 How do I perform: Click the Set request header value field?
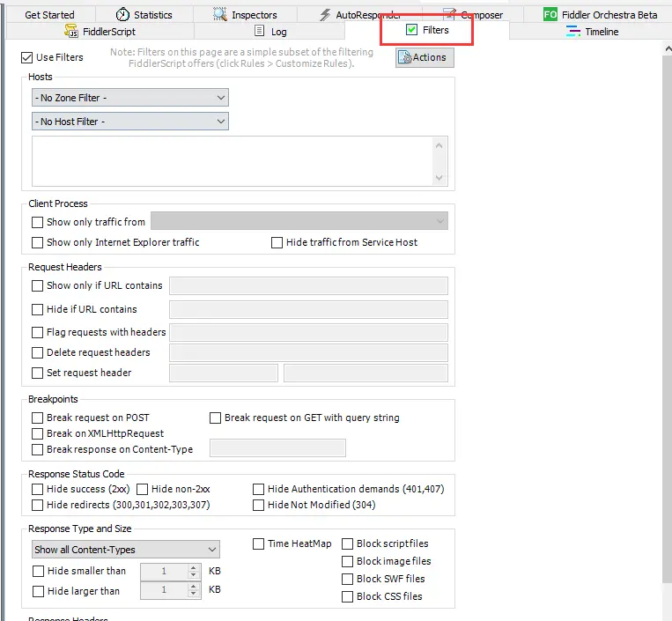[x=366, y=373]
